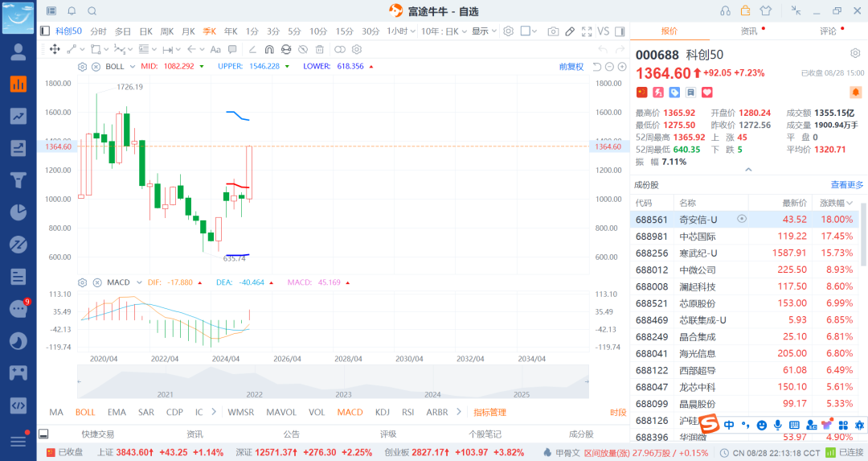
Task: Click 查看更多 link for constituents
Action: click(x=847, y=184)
